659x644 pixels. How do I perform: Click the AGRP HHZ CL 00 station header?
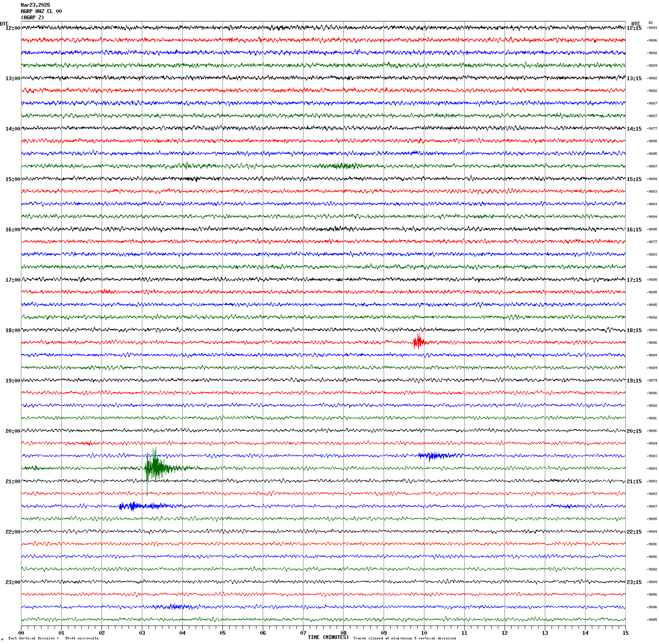pos(41,11)
